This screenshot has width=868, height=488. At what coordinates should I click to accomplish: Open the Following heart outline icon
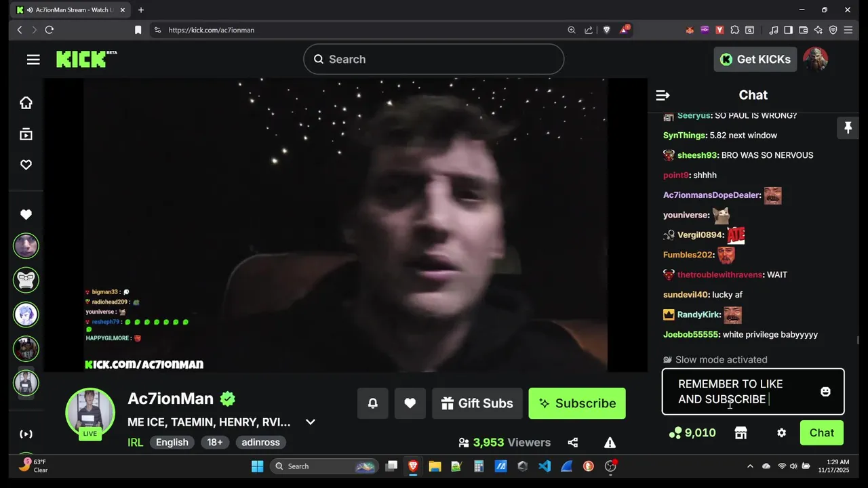click(x=26, y=165)
